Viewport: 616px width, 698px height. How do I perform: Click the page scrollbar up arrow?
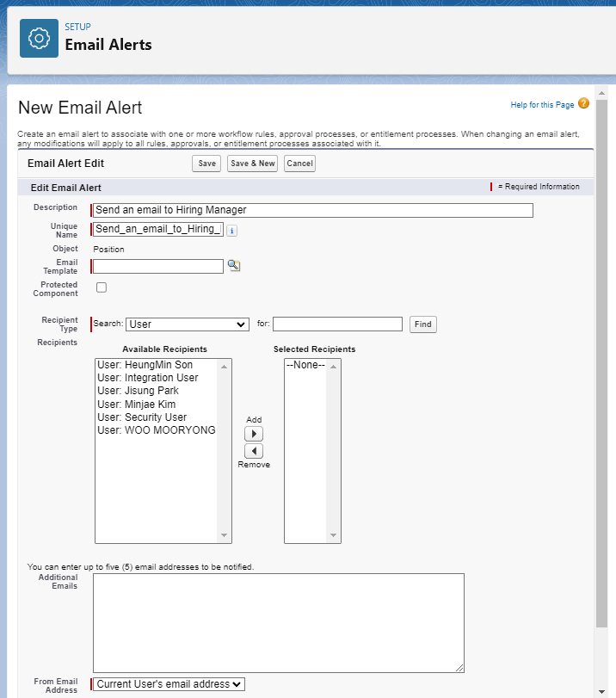point(601,93)
